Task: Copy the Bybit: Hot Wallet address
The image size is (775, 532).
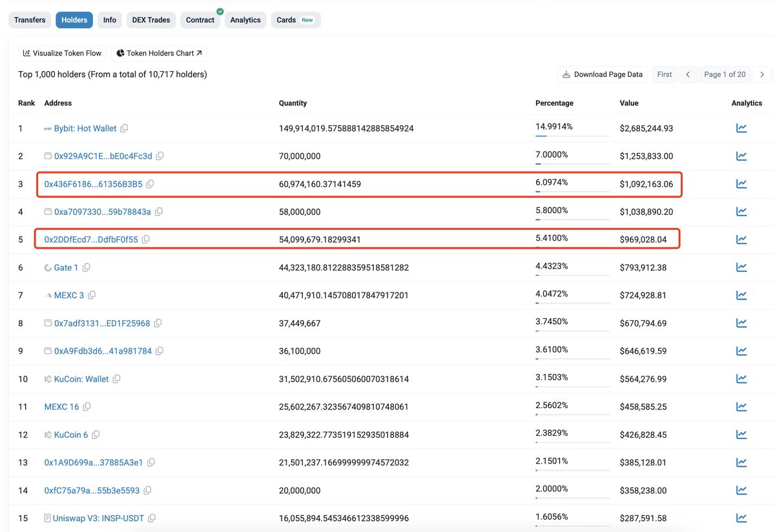Action: pyautogui.click(x=125, y=128)
